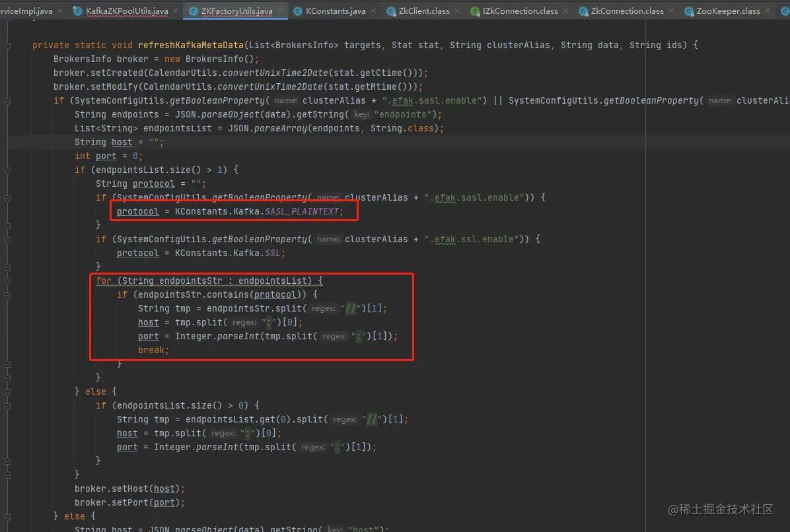790x532 pixels.
Task: Click the ZkConnection.class file icon
Action: [583, 11]
